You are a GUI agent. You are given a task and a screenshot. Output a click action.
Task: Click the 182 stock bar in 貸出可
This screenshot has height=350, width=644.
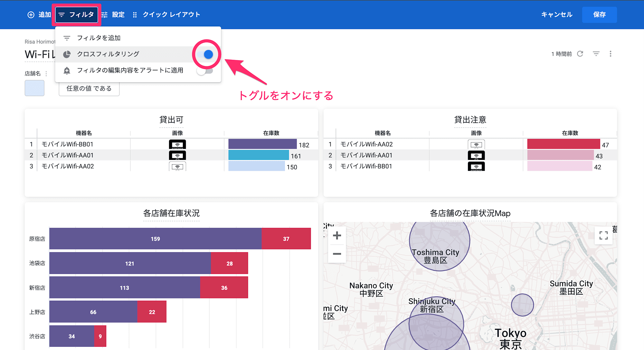pos(262,144)
